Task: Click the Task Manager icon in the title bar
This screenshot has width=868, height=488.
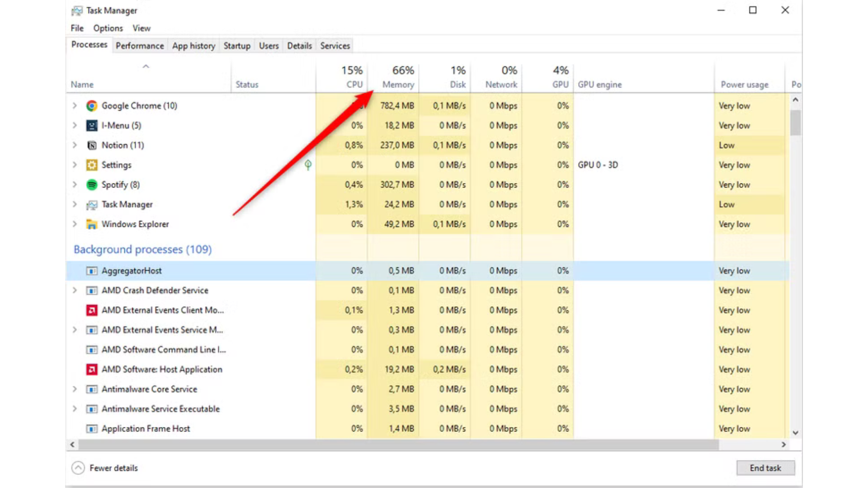Action: click(x=78, y=10)
